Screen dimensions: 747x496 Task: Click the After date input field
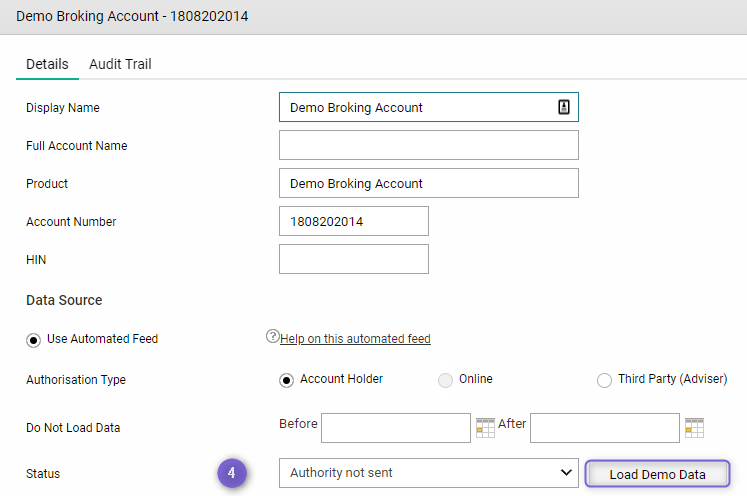[605, 428]
